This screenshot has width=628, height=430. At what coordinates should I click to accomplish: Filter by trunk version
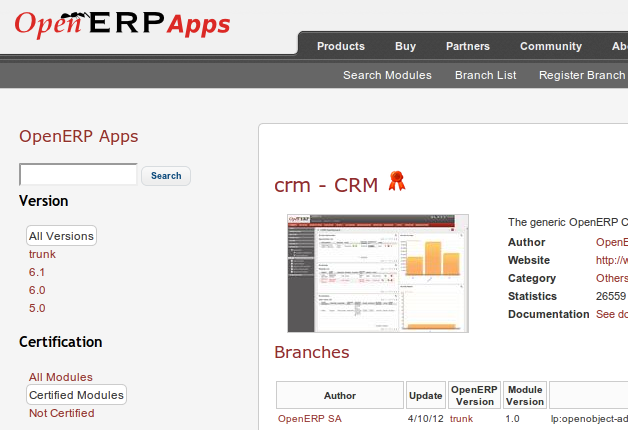point(42,254)
